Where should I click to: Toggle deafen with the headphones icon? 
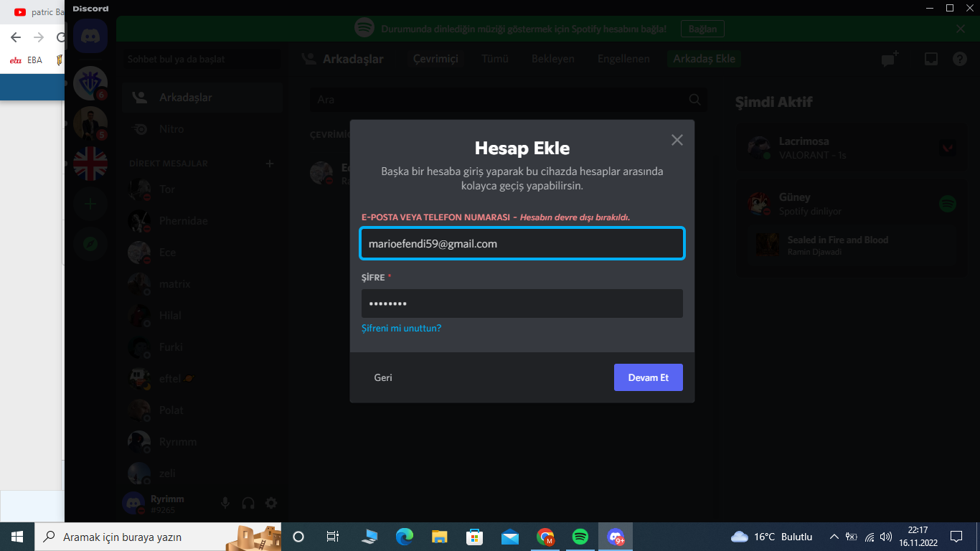(x=248, y=504)
